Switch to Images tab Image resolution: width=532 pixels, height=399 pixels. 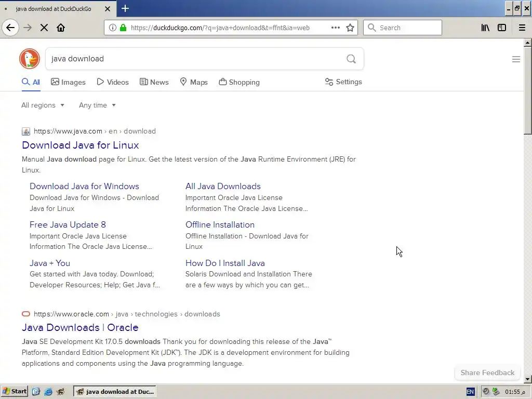68,82
